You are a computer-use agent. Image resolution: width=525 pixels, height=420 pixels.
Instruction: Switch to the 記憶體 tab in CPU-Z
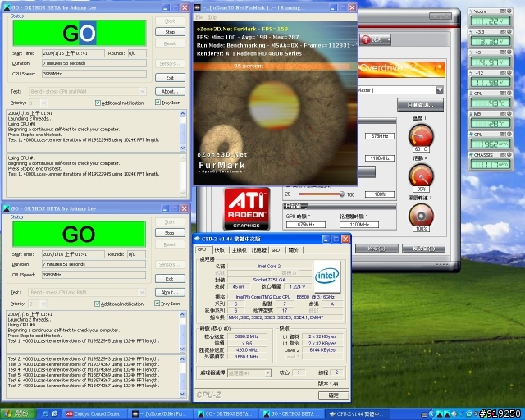[x=259, y=250]
